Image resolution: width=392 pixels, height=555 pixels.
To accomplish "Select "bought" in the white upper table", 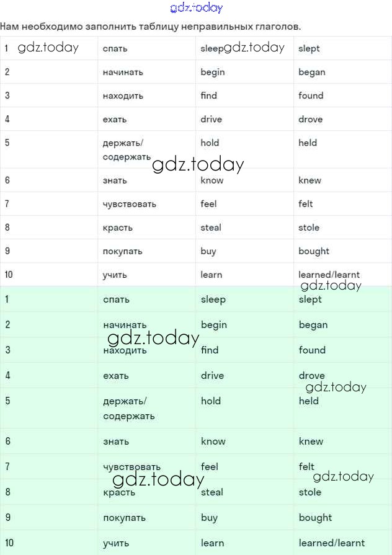I will [314, 251].
